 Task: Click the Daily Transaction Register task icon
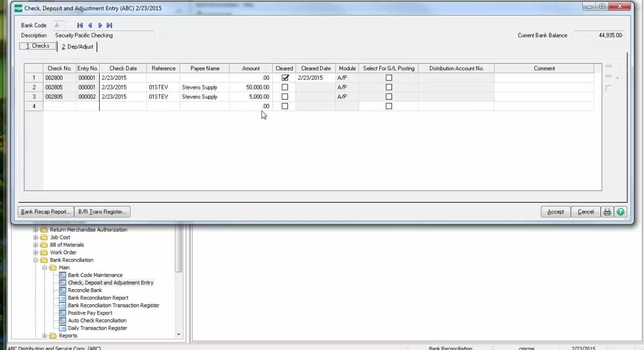point(62,328)
